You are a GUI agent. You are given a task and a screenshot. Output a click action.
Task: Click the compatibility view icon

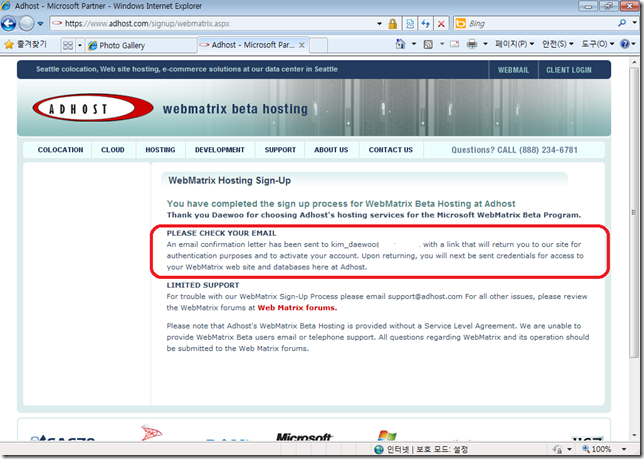(410, 24)
